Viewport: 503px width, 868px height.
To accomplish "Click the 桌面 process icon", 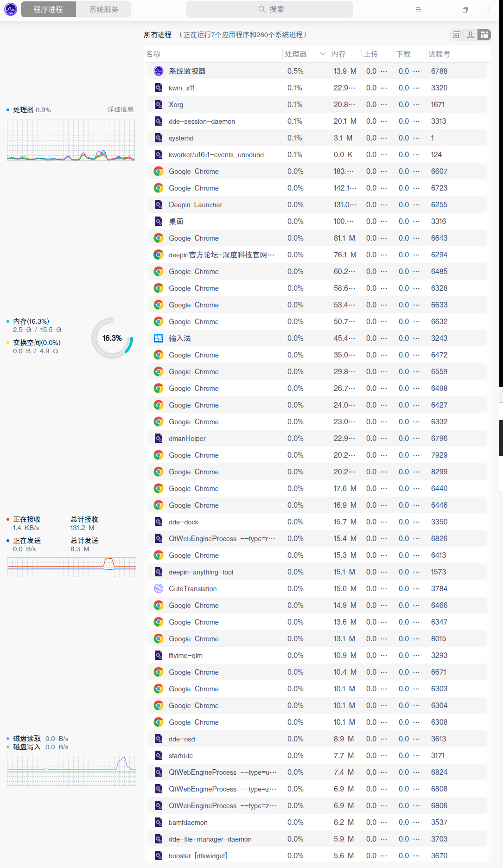I will [159, 221].
